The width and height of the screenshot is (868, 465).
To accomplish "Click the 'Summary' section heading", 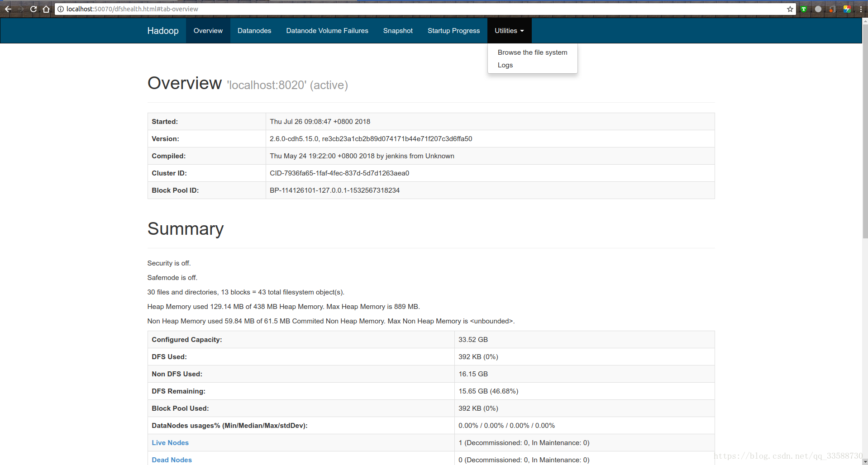I will coord(186,229).
